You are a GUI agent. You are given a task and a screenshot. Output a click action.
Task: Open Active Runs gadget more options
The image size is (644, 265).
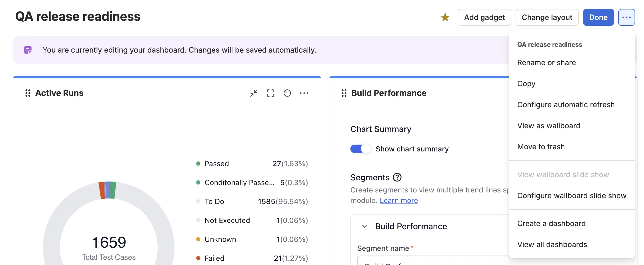tap(304, 93)
